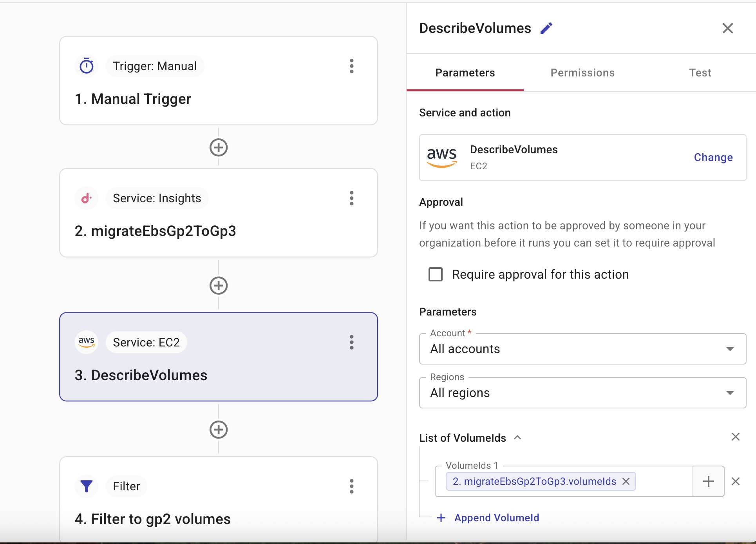Click Append VolumeId link
The image size is (756, 544).
(x=496, y=518)
